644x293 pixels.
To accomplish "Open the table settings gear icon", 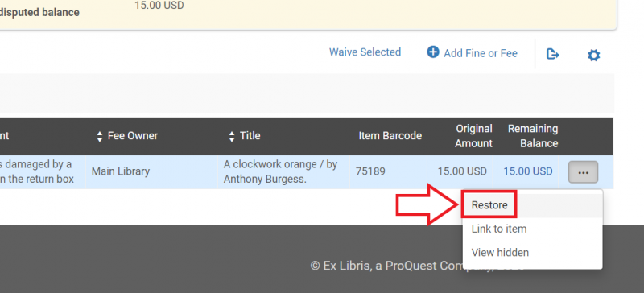I will pyautogui.click(x=593, y=55).
